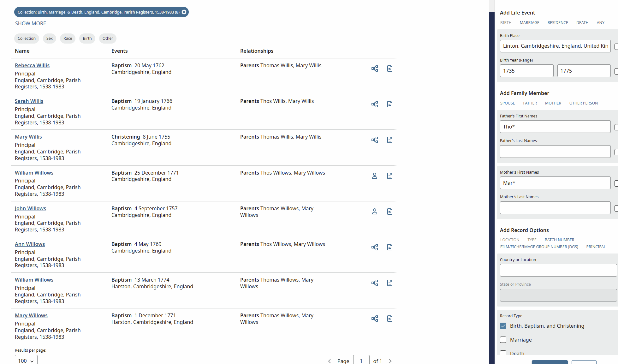This screenshot has height=364, width=618.
Task: Open the Race filter chip
Action: click(68, 39)
